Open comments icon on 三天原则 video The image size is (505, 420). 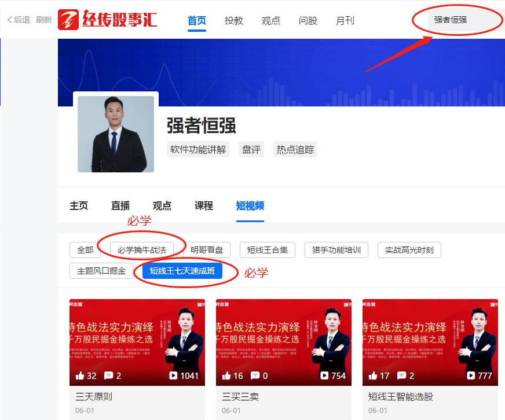point(108,375)
